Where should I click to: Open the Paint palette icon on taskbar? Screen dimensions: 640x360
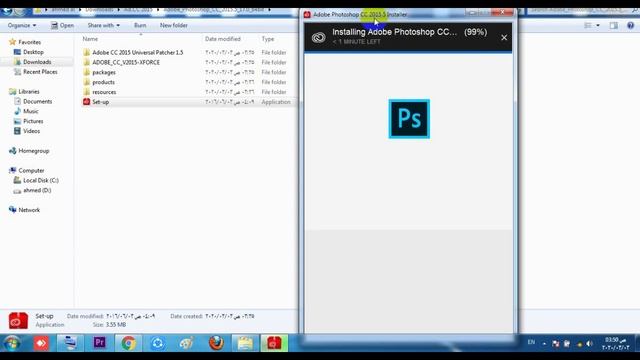(187, 343)
